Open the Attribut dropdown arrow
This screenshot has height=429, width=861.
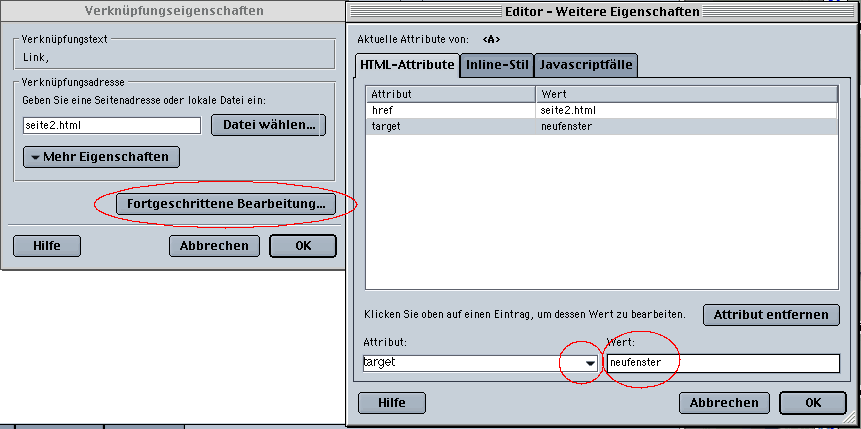pyautogui.click(x=590, y=363)
